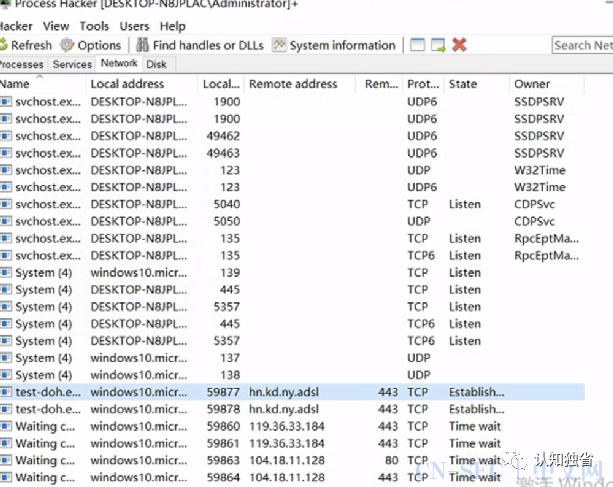Select 104.18.11.128 with remote port 80
613x487 pixels.
pyautogui.click(x=287, y=460)
